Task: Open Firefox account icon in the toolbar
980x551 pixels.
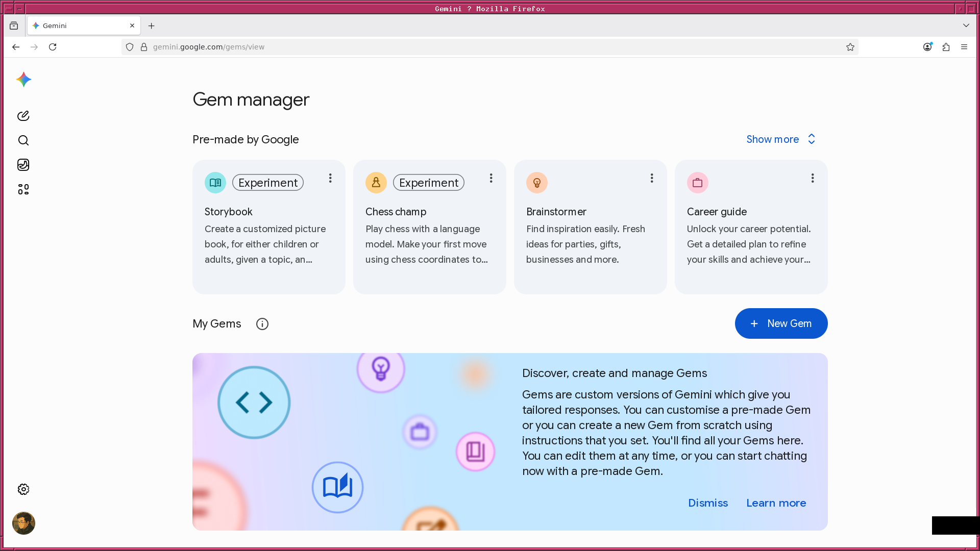Action: [928, 47]
